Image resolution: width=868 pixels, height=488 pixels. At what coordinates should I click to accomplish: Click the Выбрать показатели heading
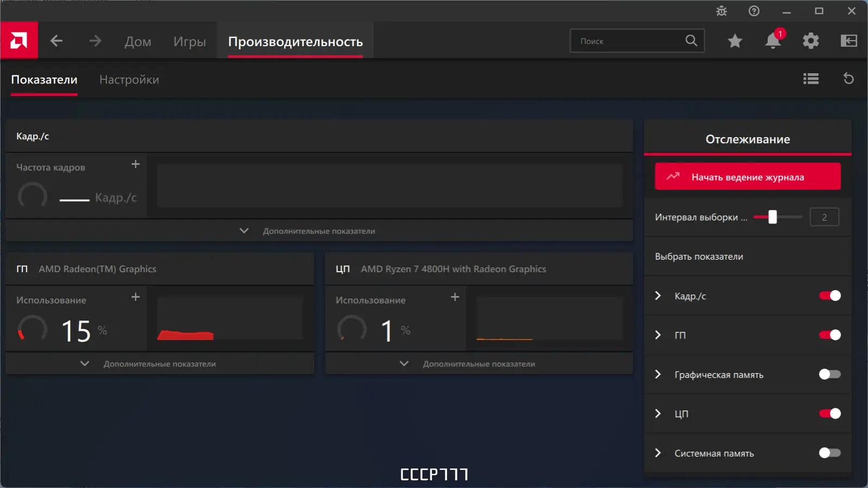click(x=699, y=256)
